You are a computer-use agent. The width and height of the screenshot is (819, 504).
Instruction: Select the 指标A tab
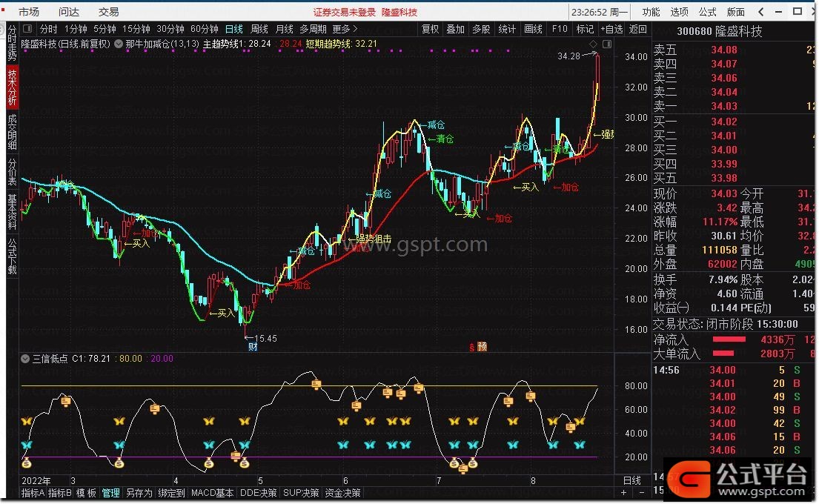[33, 493]
